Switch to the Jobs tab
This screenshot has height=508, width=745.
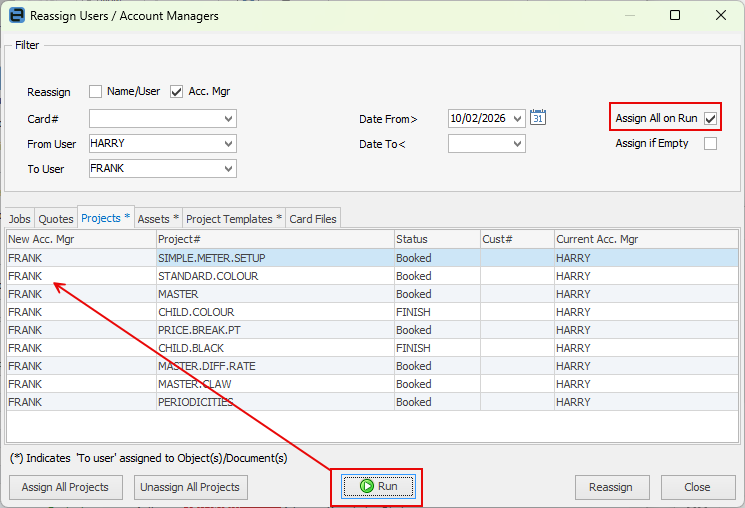click(x=19, y=219)
